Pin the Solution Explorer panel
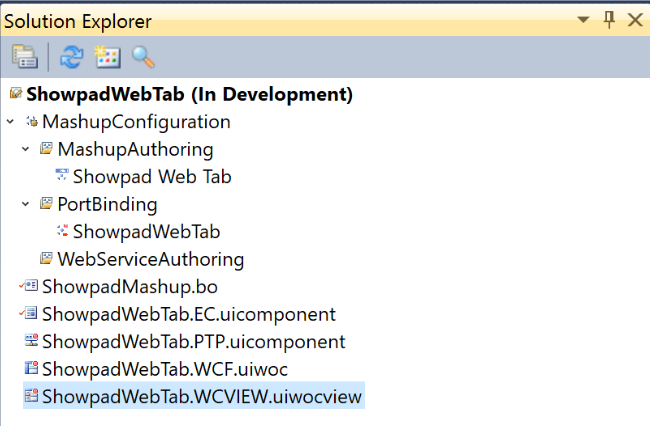Image resolution: width=650 pixels, height=426 pixels. pos(609,20)
